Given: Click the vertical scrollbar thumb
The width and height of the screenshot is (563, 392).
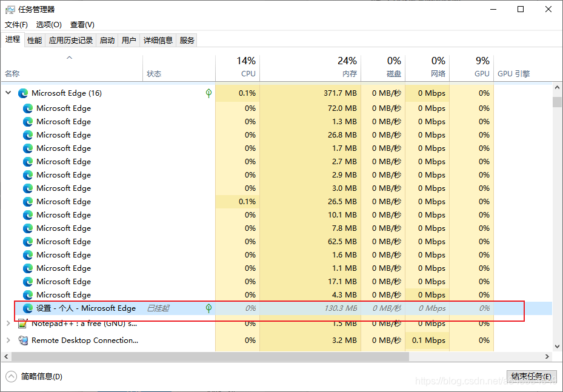Looking at the screenshot, I should coord(557,102).
